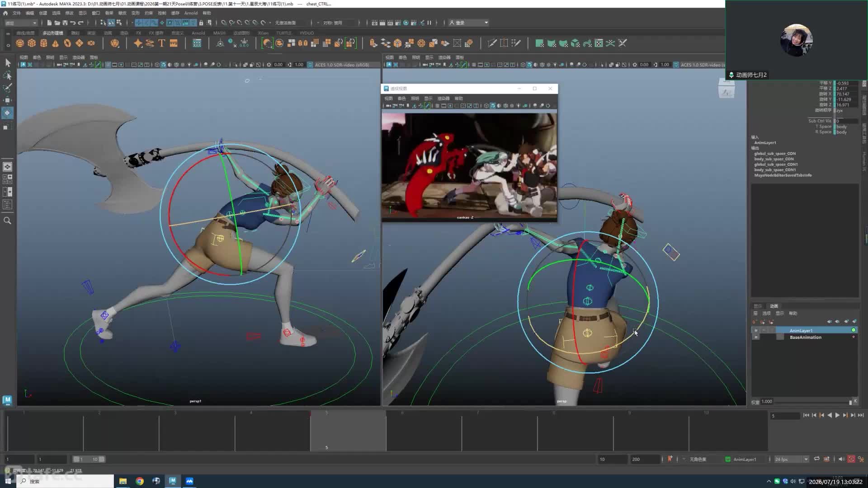Select the Paint Selection brush tool
868x488 pixels.
(8, 87)
